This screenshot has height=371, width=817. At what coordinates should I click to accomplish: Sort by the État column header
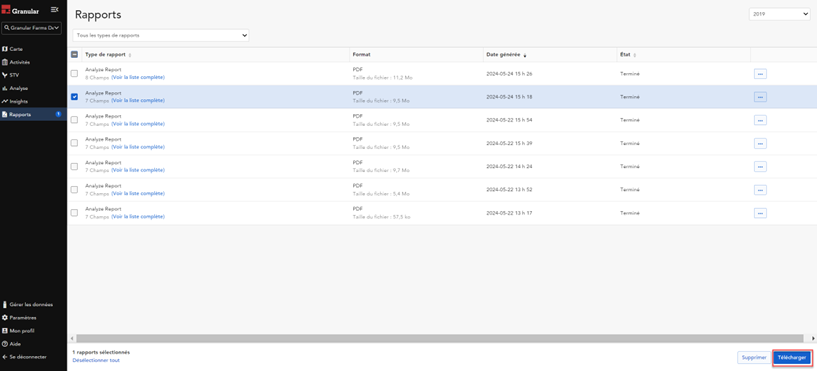[x=627, y=55]
